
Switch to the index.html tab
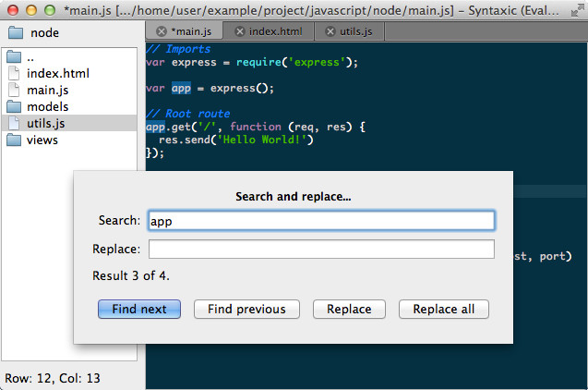click(x=270, y=31)
